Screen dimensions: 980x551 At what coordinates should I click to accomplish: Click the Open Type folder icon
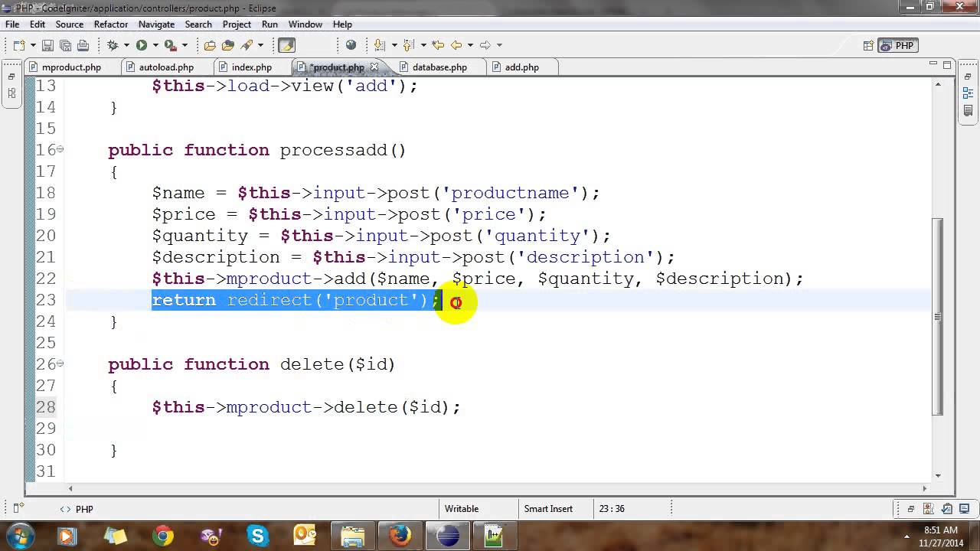[210, 45]
